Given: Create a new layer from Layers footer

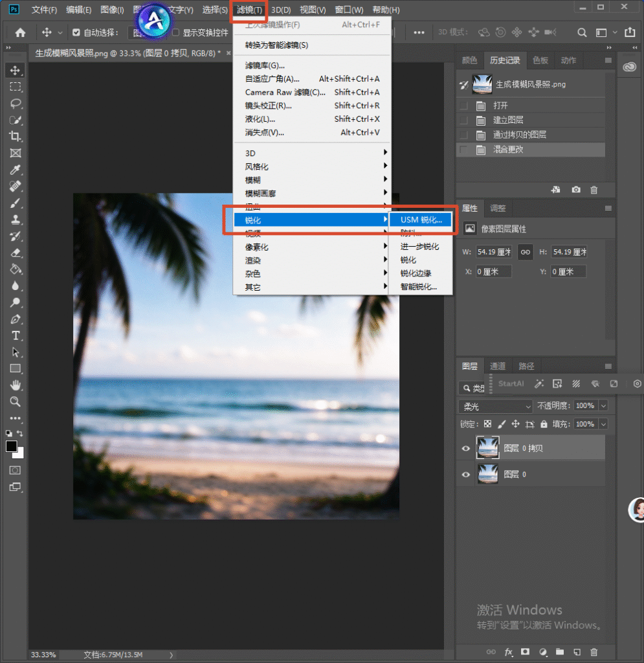Looking at the screenshot, I should point(577,651).
